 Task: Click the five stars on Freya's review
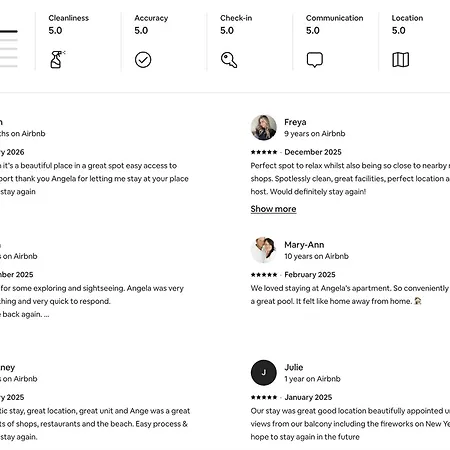point(264,152)
